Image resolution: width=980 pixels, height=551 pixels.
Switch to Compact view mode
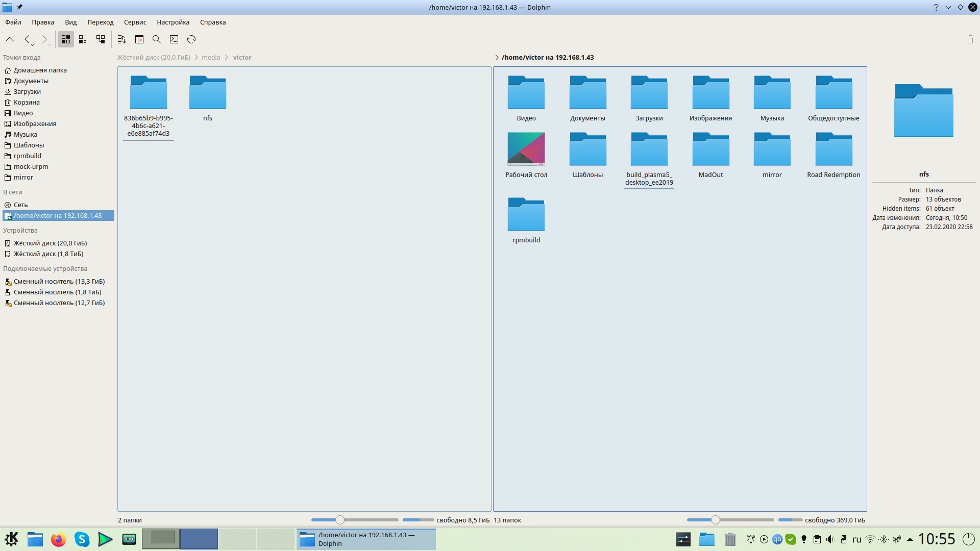[x=83, y=39]
